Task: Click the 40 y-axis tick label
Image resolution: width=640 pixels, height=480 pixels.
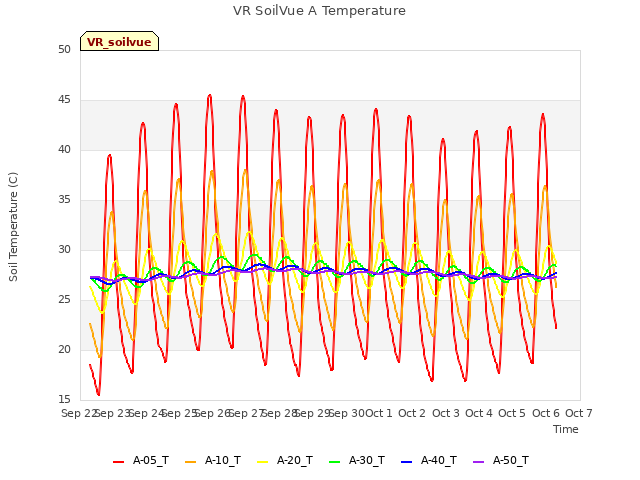Action: [64, 149]
